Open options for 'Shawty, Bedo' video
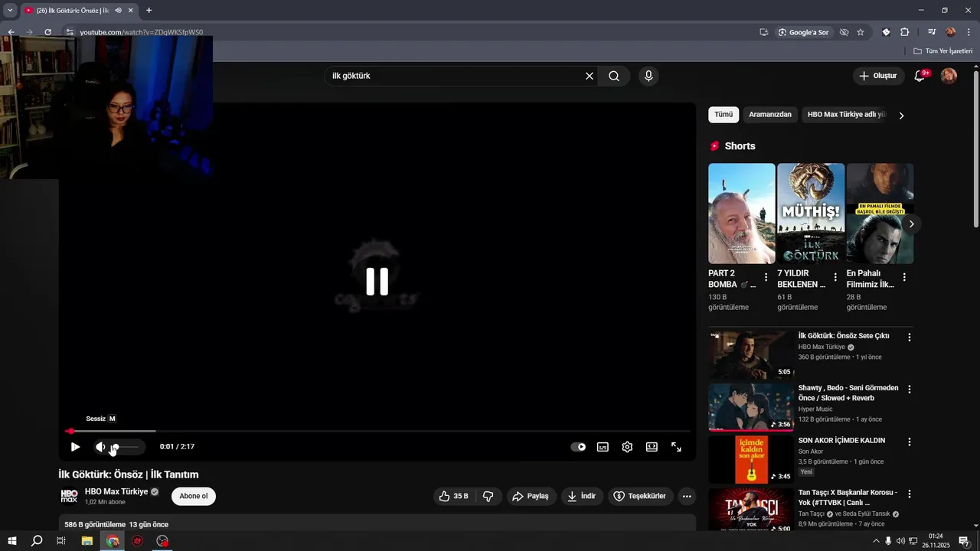Image resolution: width=980 pixels, height=551 pixels. click(x=910, y=389)
